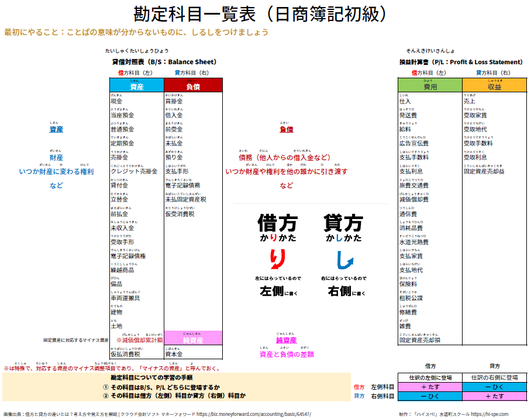The width and height of the screenshot is (531, 420).
Task: Click the big 貸方 heading above かしかた
Action: [x=344, y=223]
